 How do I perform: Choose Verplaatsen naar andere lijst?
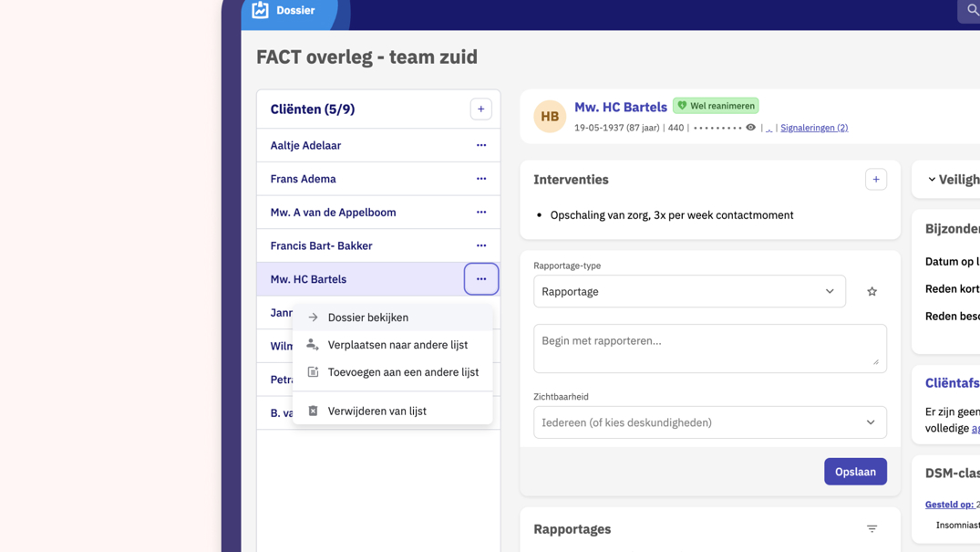coord(397,345)
